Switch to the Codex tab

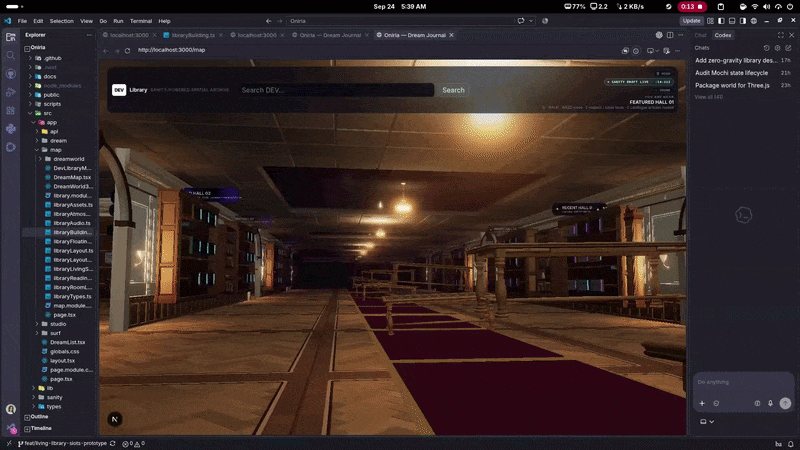pos(723,35)
